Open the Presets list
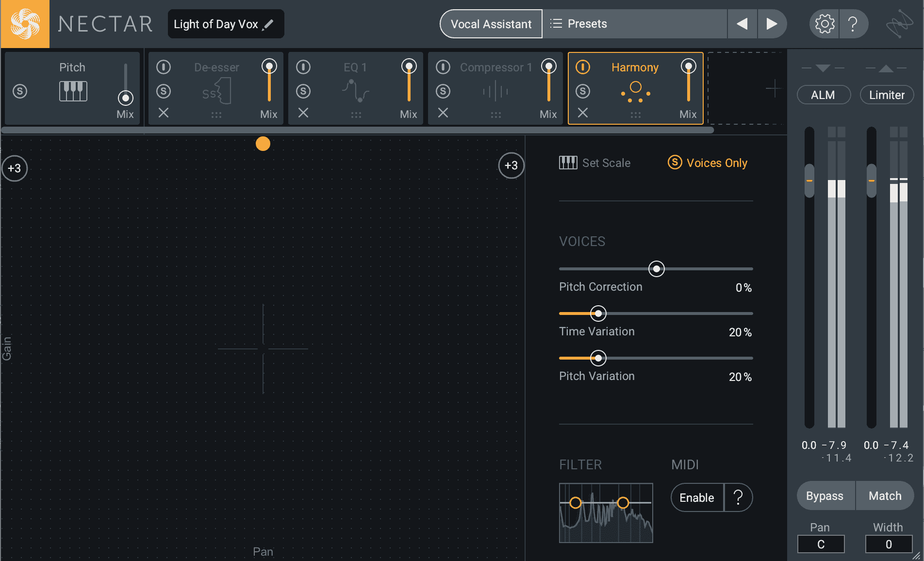 (x=635, y=24)
